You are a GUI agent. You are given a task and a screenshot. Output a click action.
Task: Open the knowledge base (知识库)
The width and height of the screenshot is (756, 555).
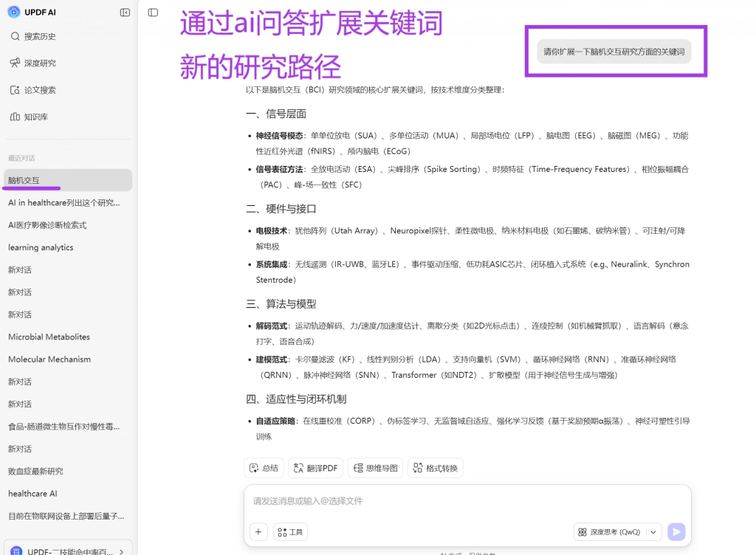click(x=29, y=117)
